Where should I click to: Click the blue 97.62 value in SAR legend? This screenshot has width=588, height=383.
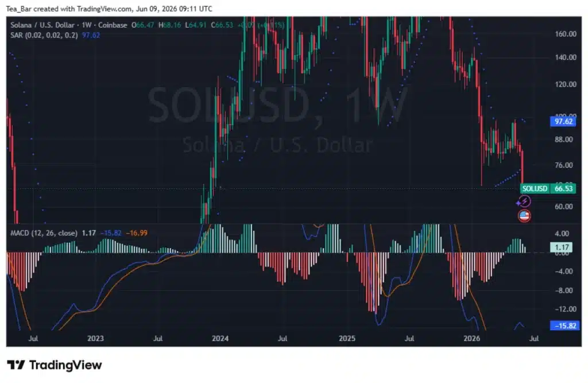pos(91,35)
